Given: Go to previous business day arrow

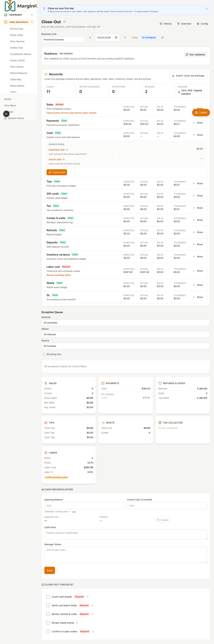Looking at the screenshot, I should tap(90, 38).
